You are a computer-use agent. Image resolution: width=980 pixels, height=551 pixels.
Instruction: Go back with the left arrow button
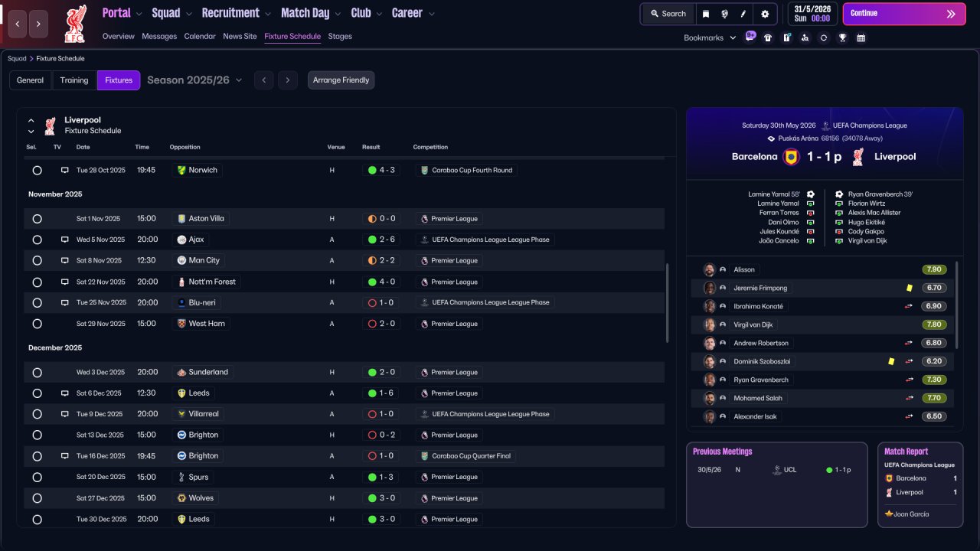pos(18,24)
